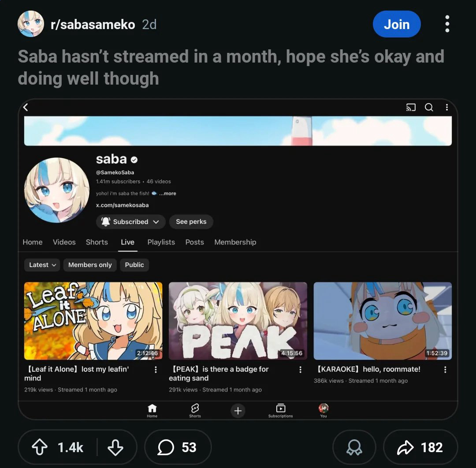476x468 pixels.
Task: Tap the cast to device icon
Action: pyautogui.click(x=411, y=107)
